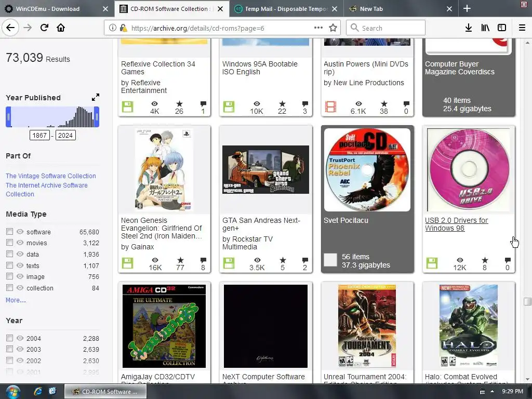The image size is (532, 399).
Task: Switch to WinCDEmu - Download tab
Action: [47, 9]
